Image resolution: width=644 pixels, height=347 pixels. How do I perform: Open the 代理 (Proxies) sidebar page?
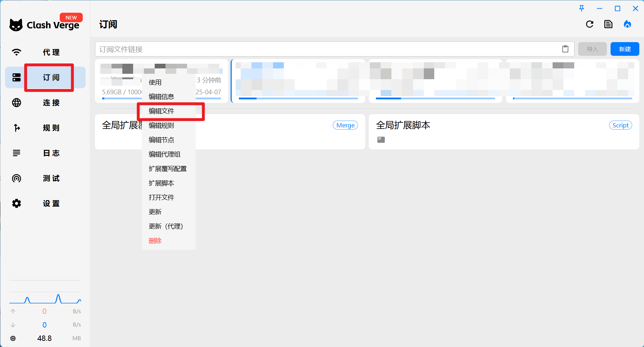[x=45, y=52]
